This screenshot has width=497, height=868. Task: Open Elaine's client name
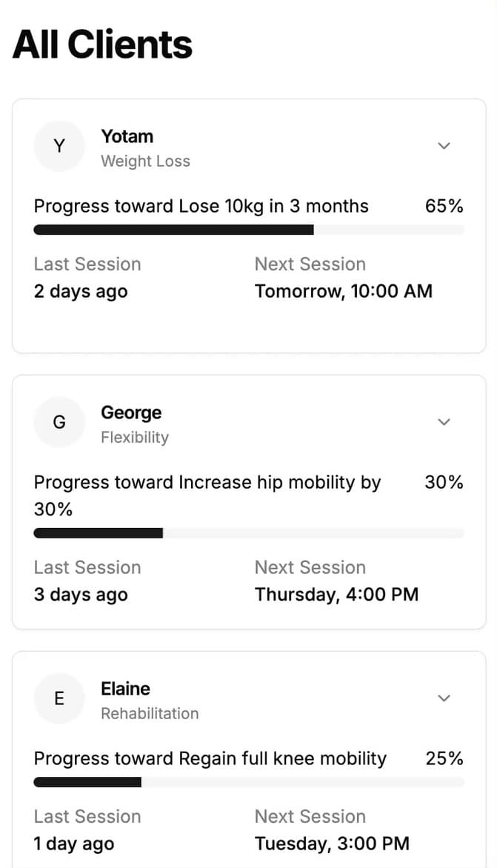[x=125, y=689]
